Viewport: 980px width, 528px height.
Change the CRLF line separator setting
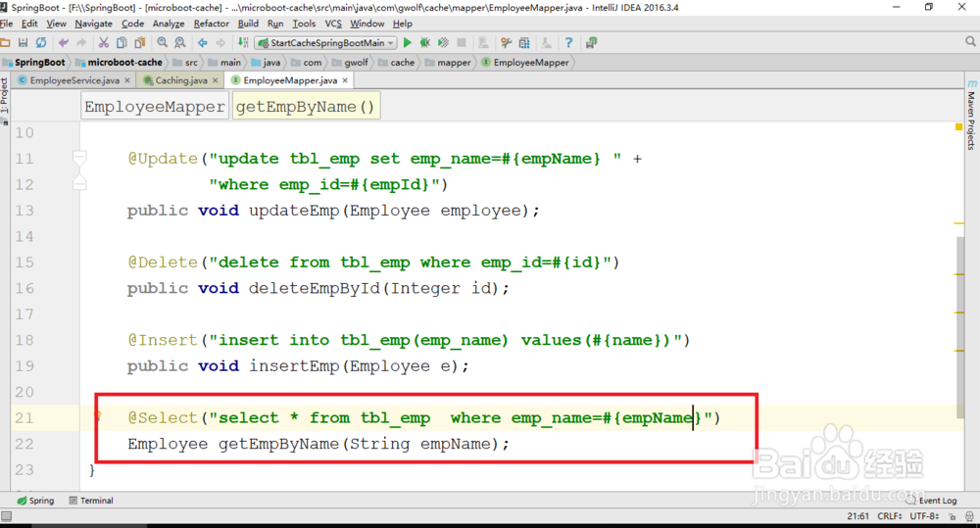pyautogui.click(x=890, y=516)
